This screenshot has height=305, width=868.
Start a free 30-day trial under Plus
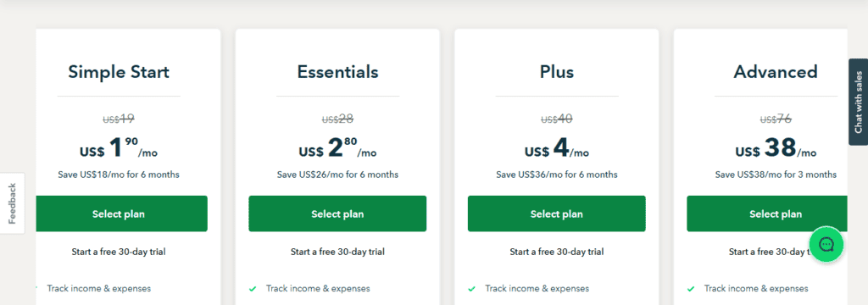click(556, 252)
